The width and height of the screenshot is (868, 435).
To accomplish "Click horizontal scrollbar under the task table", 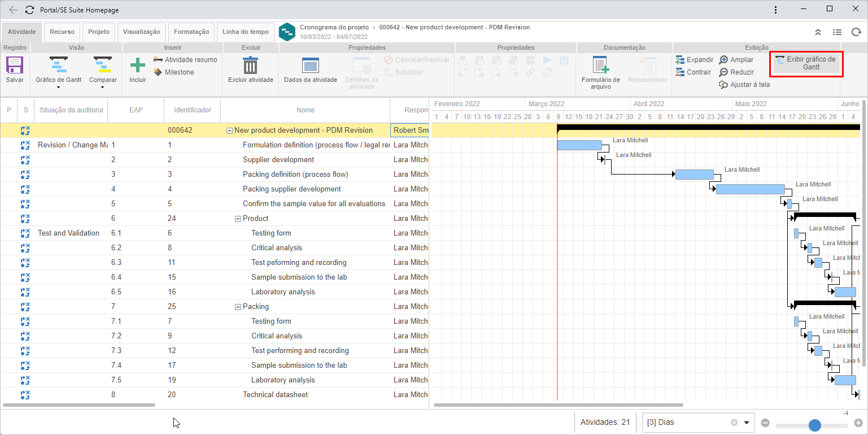I will [x=79, y=405].
